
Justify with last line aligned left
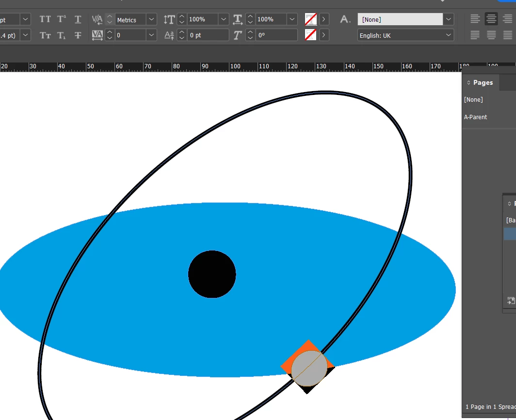tap(475, 35)
